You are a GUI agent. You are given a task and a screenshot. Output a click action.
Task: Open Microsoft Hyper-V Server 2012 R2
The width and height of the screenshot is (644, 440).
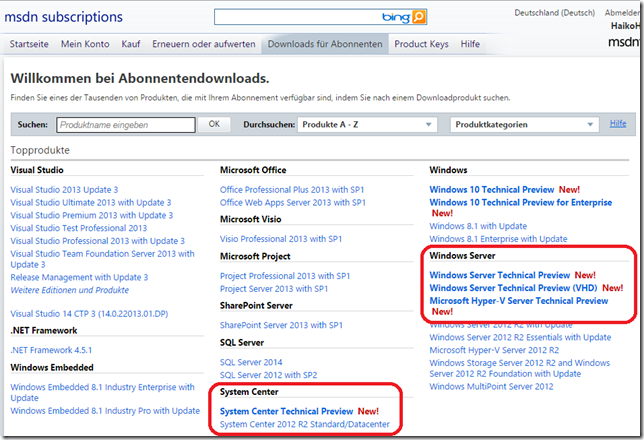(494, 350)
